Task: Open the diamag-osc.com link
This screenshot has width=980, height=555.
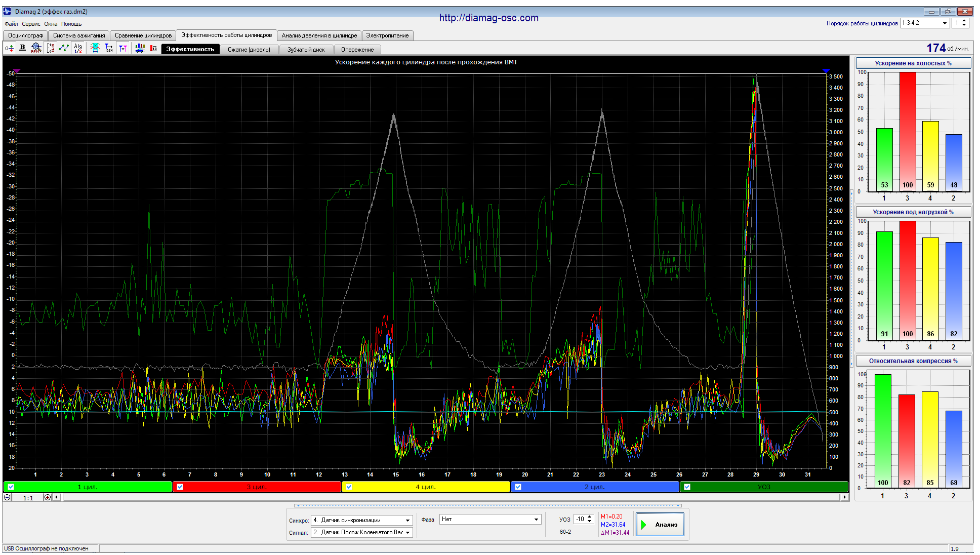Action: (x=488, y=18)
